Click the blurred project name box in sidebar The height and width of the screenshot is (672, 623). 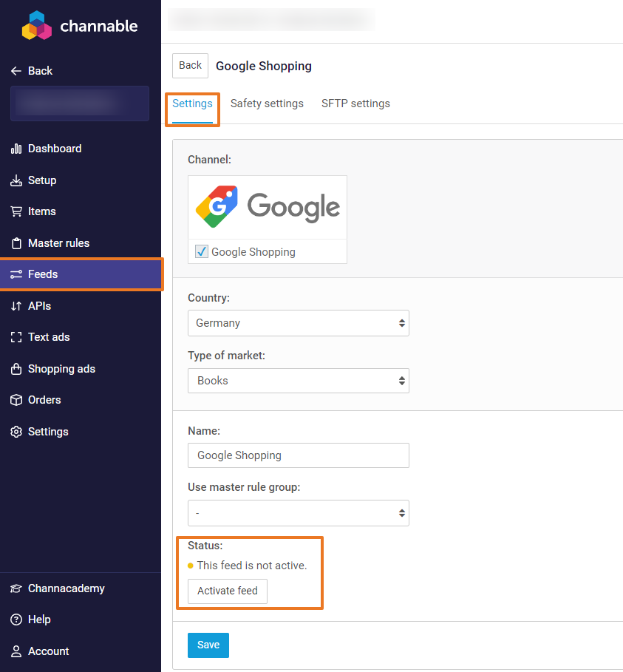pyautogui.click(x=80, y=103)
